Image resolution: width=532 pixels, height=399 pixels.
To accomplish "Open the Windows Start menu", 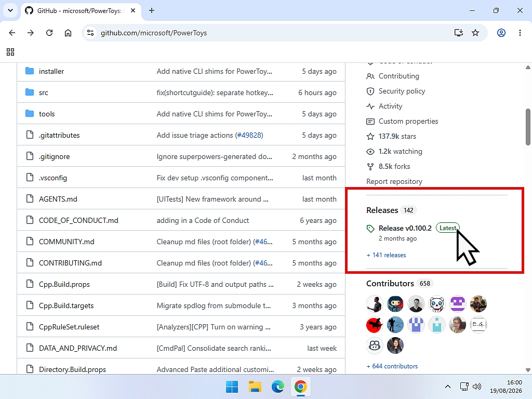I will [232, 387].
